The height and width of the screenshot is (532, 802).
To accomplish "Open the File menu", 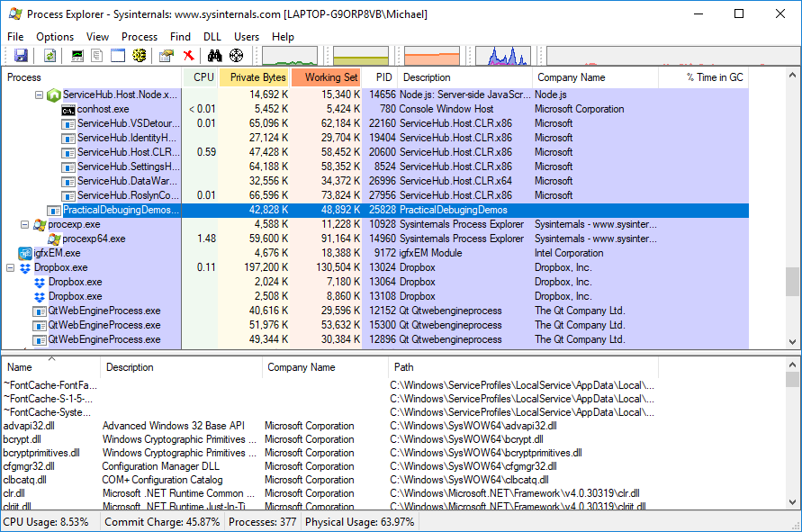I will pos(15,37).
